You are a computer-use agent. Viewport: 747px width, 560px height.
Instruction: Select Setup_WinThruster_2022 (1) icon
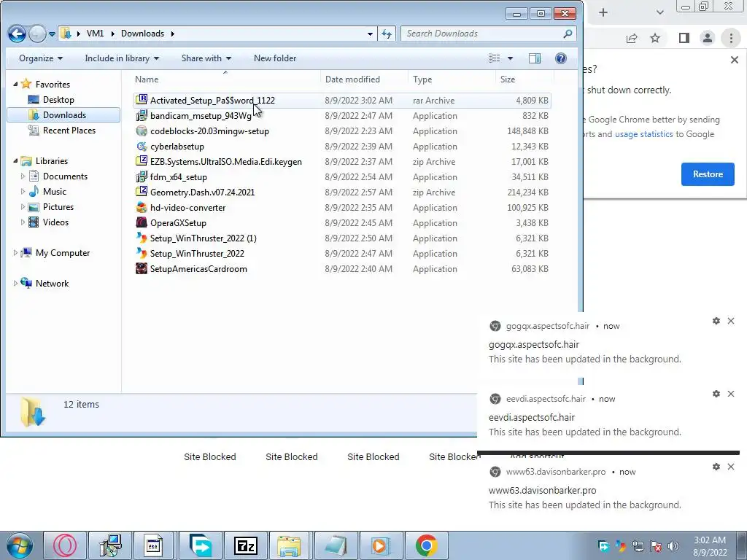coord(142,238)
